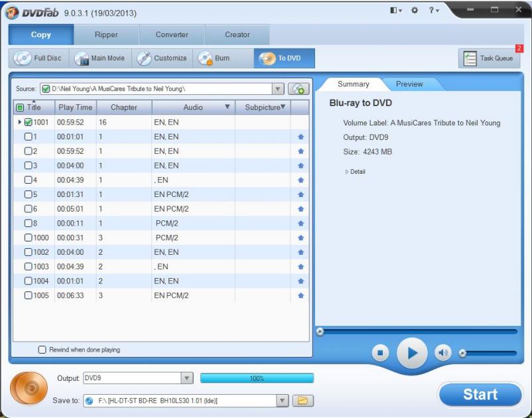
Task: Click the home arrow icon for title 1002
Action: [300, 252]
